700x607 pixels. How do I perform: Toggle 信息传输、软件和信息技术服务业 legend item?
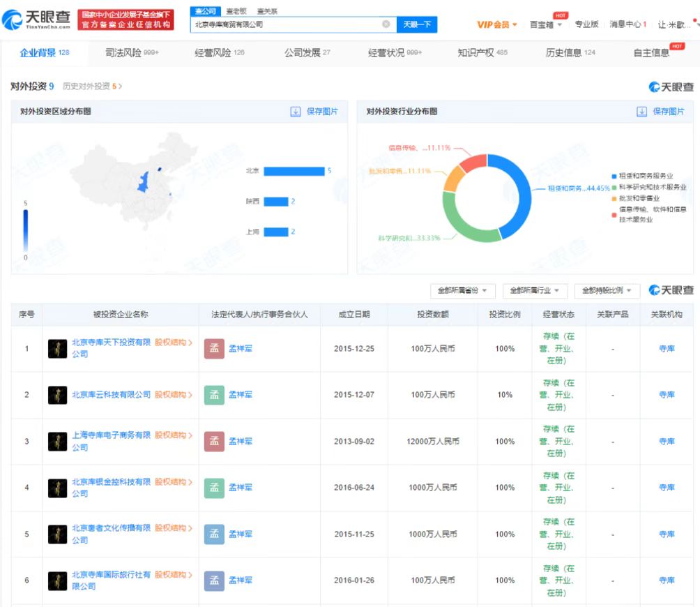tap(649, 214)
